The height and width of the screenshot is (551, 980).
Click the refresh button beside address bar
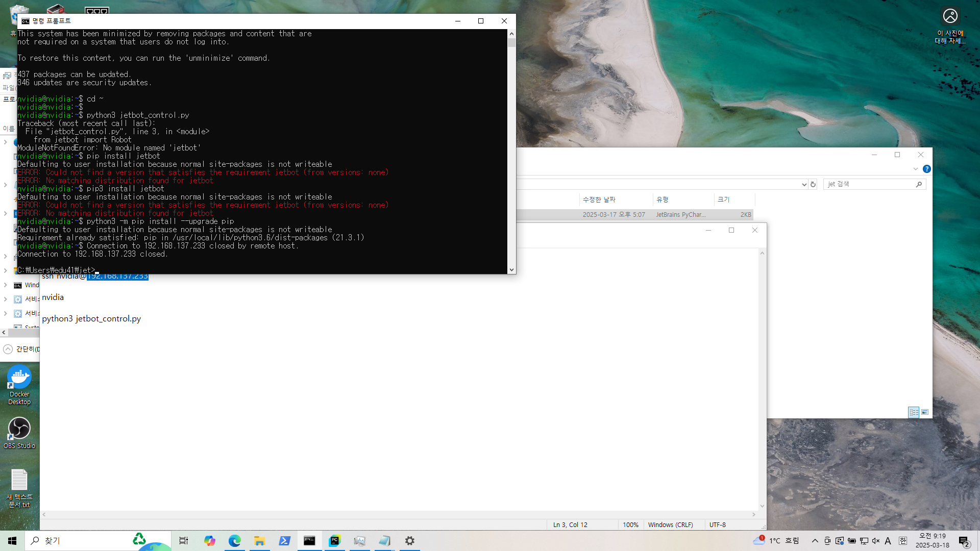pos(813,184)
